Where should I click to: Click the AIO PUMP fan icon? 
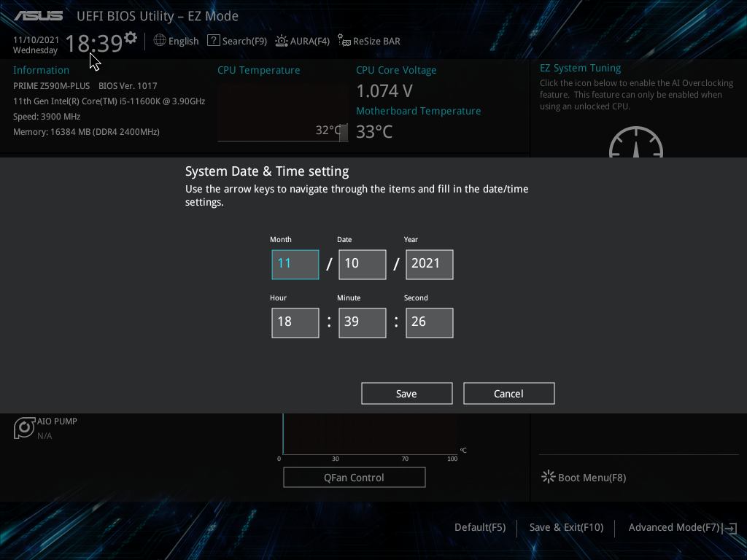[x=24, y=427]
